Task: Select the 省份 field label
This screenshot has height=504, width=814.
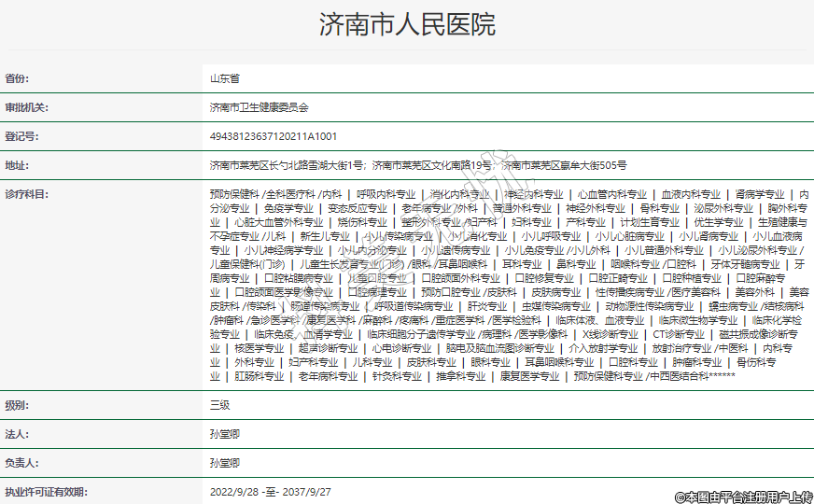Action: 18,79
